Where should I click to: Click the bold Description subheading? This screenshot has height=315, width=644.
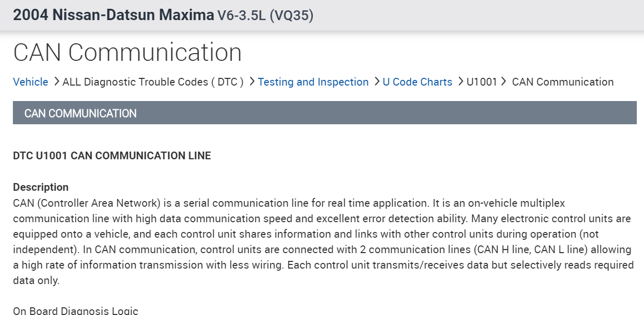[41, 187]
